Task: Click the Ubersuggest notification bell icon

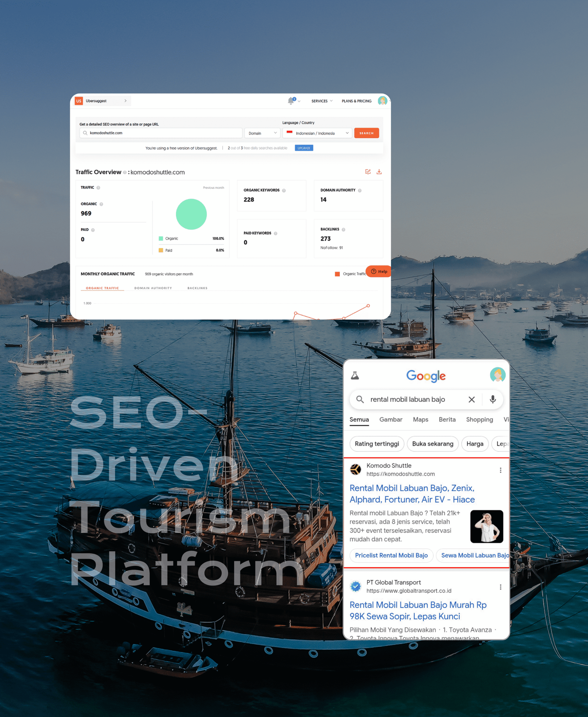Action: (291, 101)
